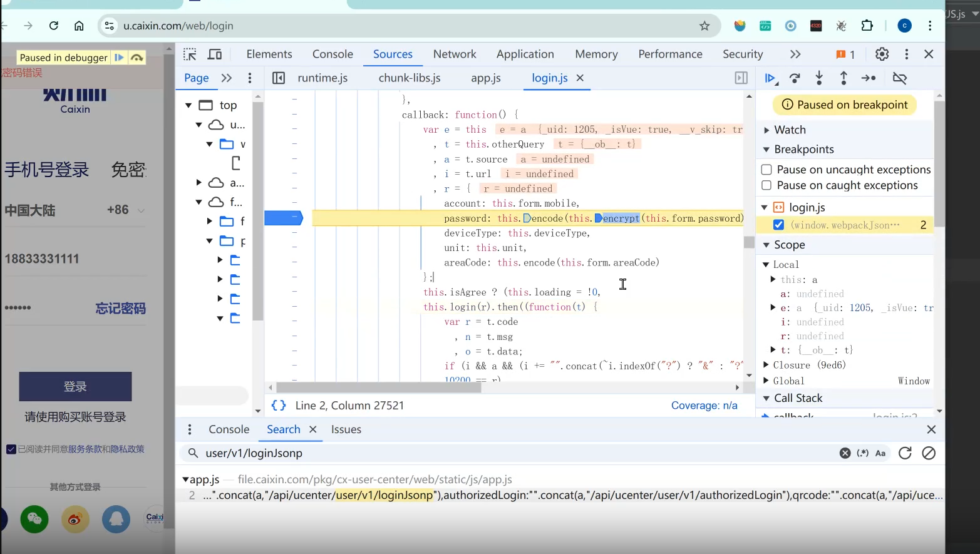Expand the Global scope
This screenshot has height=554, width=980.
tap(766, 381)
